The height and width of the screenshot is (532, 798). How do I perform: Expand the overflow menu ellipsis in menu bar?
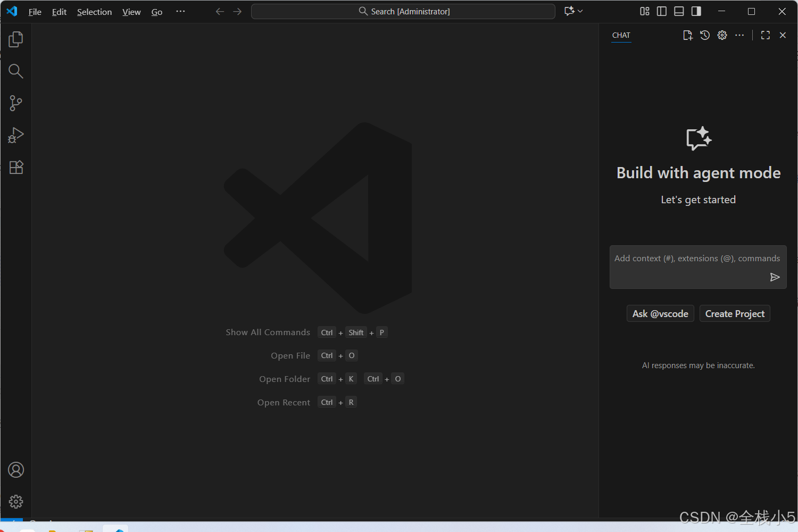click(180, 11)
